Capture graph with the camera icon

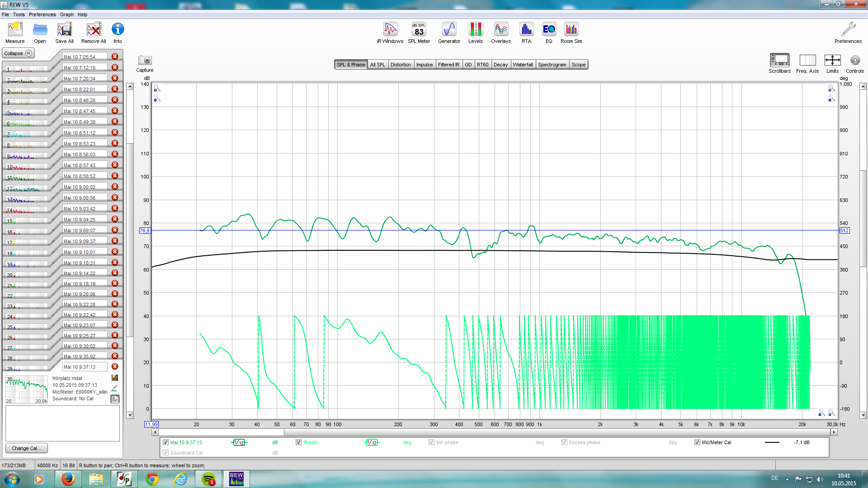tap(145, 61)
